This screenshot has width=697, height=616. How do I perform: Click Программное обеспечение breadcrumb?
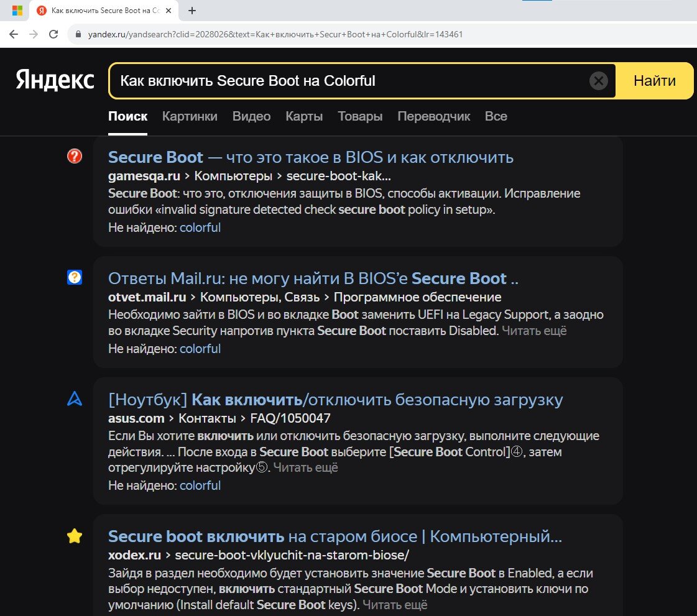tap(417, 297)
